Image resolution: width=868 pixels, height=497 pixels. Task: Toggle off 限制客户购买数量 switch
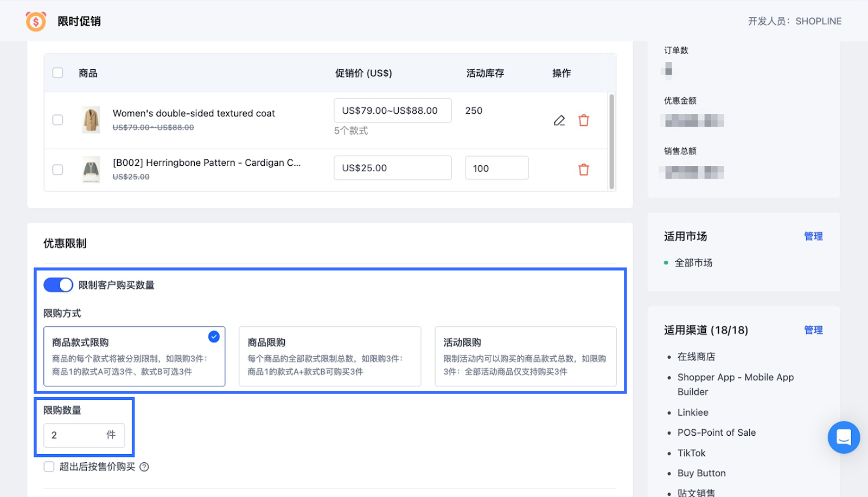(58, 285)
